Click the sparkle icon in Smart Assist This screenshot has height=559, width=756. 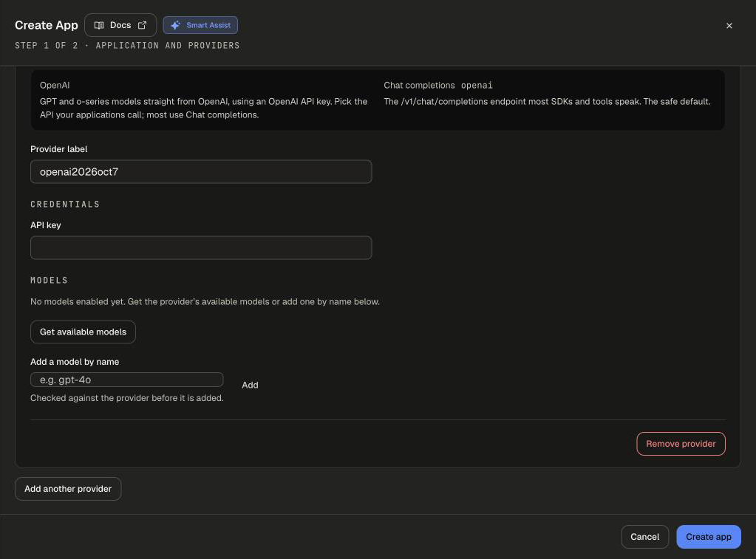[x=175, y=25]
